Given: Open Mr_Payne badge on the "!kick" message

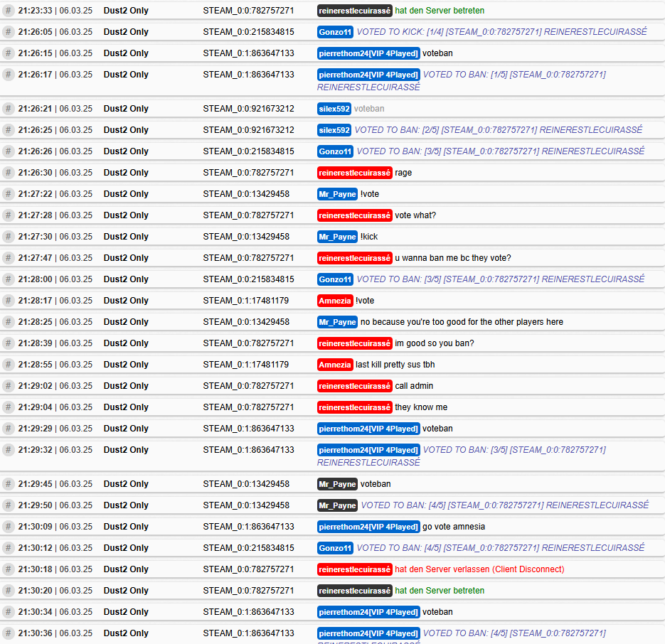Looking at the screenshot, I should click(337, 237).
